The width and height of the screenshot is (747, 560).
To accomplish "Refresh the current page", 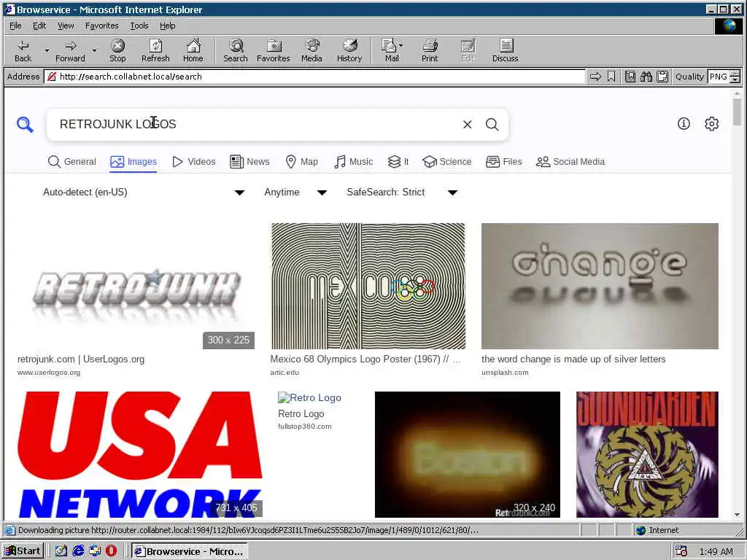I will point(155,50).
